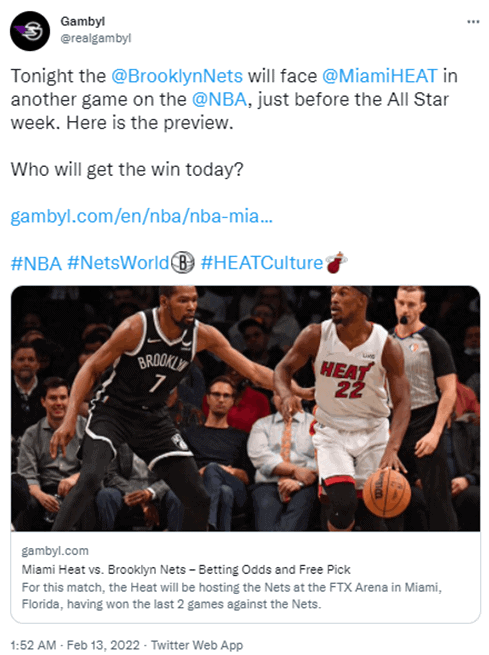Viewport: 489px width, 655px height.
Task: Click the Gambyl profile avatar
Action: [30, 31]
